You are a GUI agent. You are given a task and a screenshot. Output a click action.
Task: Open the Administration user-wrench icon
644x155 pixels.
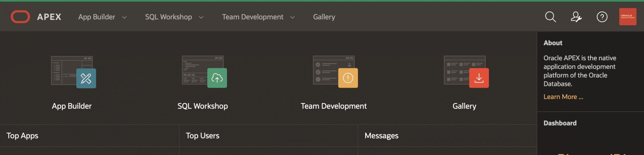[x=576, y=17]
